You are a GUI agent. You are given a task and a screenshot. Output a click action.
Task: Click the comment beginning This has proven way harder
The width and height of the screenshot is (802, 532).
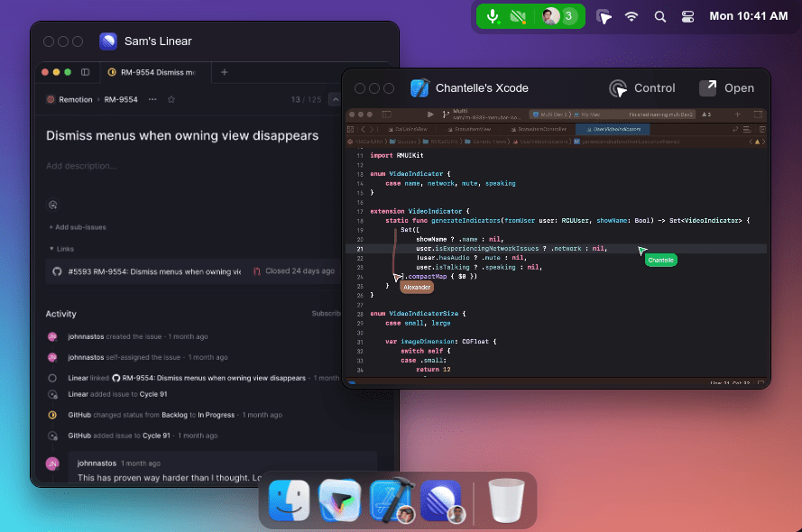(170, 477)
